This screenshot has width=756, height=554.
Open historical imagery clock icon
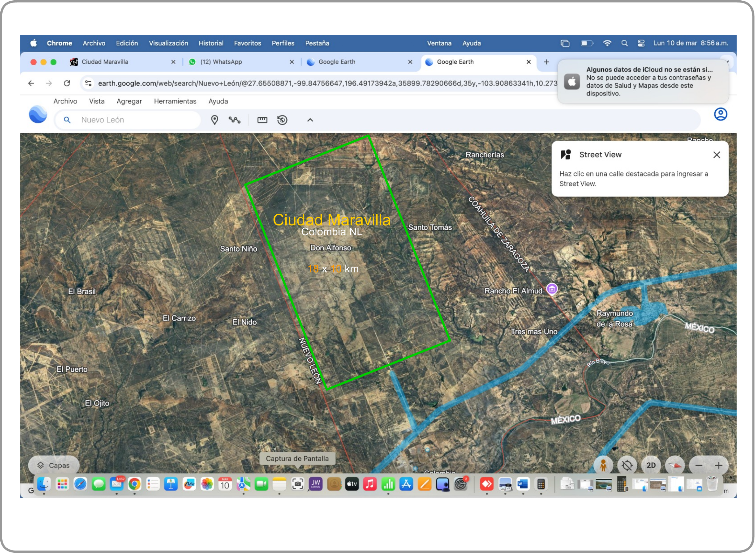pos(282,120)
